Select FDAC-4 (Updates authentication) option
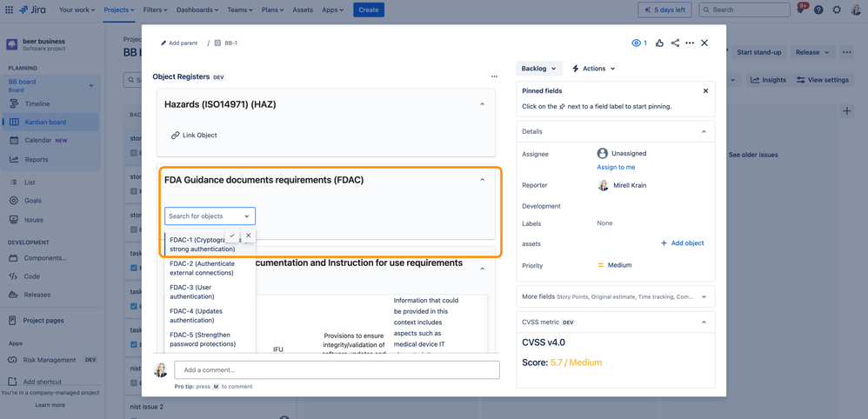 [210, 316]
